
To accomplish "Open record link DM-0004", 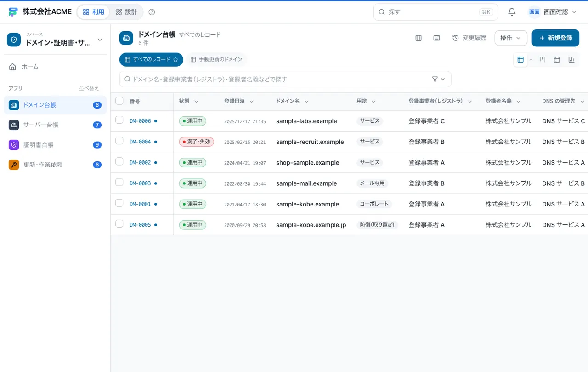I will pos(140,142).
